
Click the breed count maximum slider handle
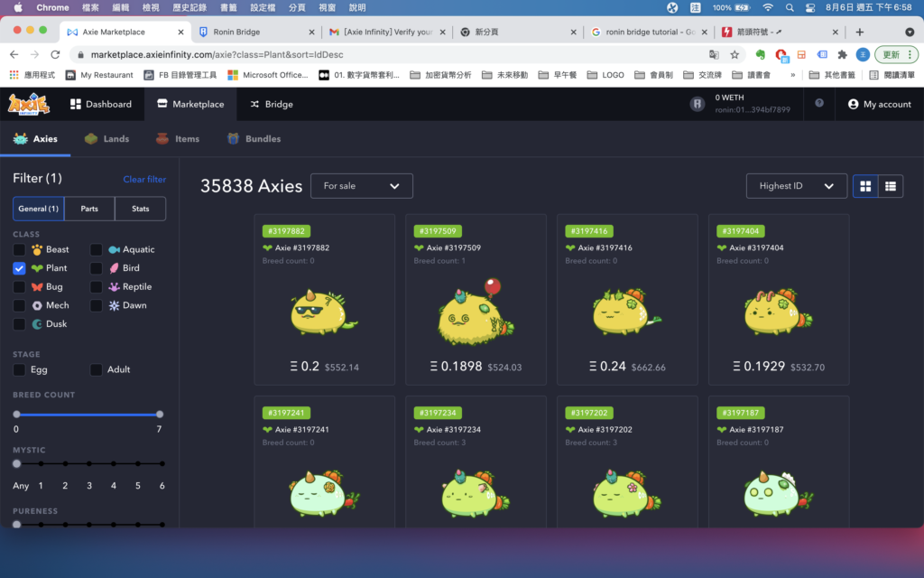pyautogui.click(x=160, y=415)
